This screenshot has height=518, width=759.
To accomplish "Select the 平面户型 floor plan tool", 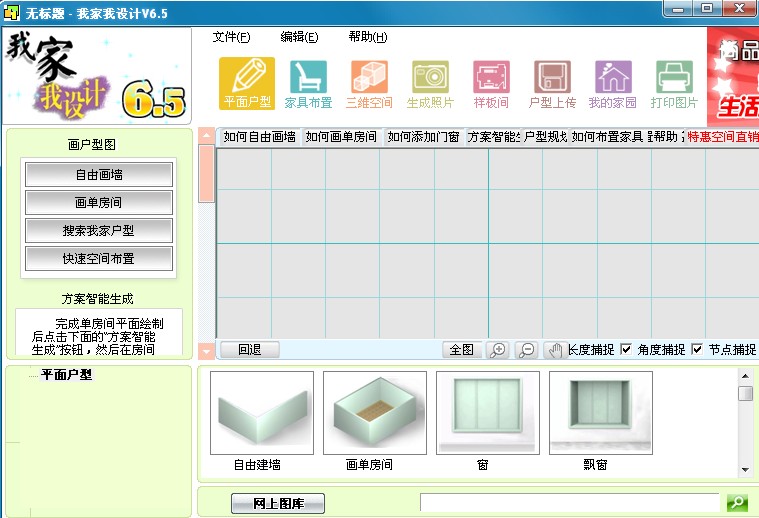I will tap(247, 83).
